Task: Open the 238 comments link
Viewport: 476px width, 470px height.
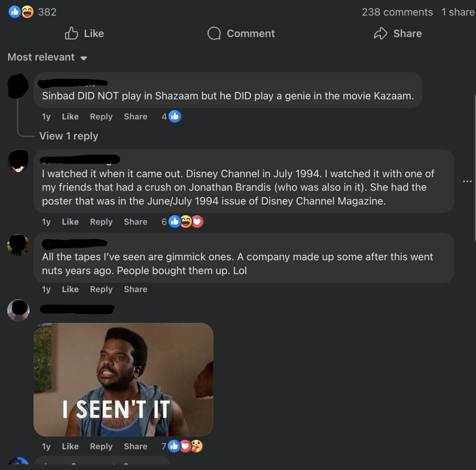Action: click(x=397, y=12)
